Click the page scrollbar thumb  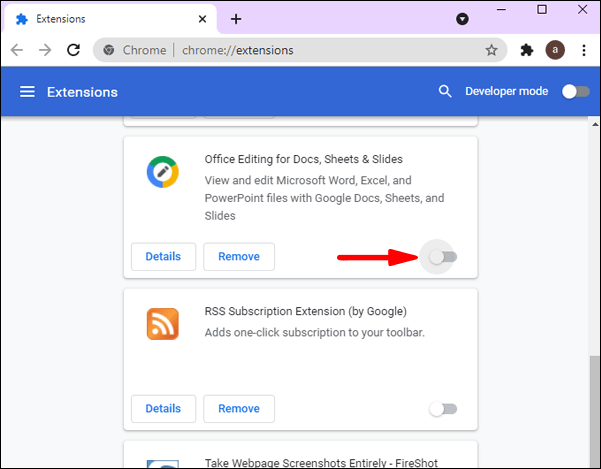point(594,412)
